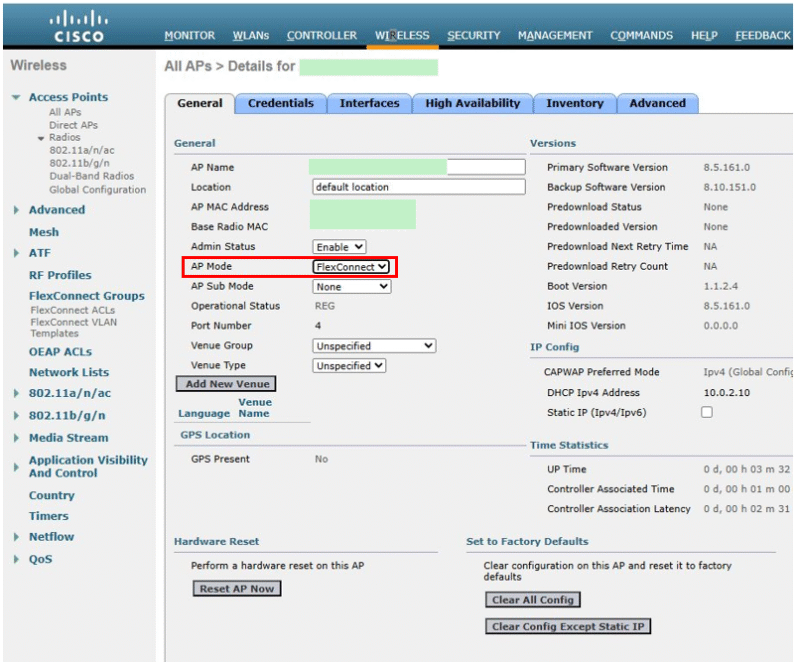800x665 pixels.
Task: Open the Global Configuration link
Action: [97, 189]
